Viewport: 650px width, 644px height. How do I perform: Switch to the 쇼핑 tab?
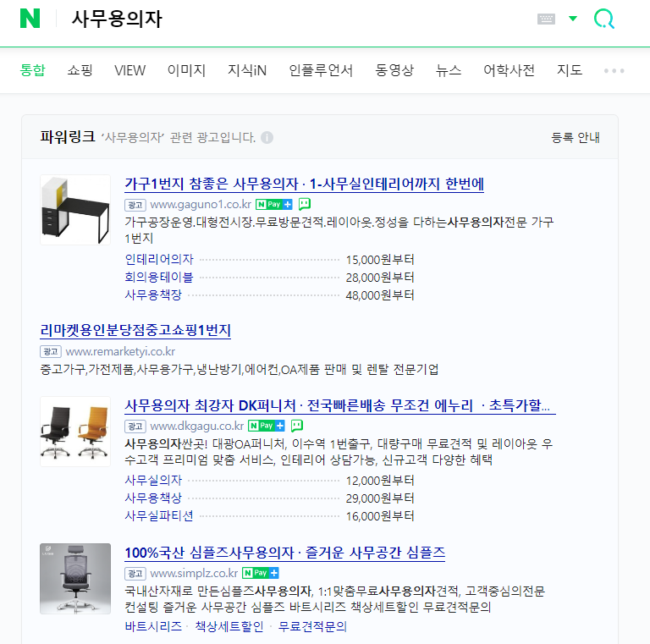click(80, 70)
